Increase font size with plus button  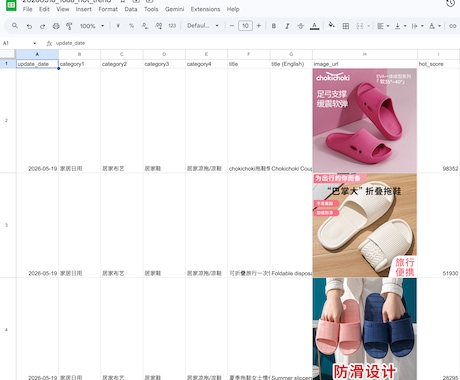(259, 26)
